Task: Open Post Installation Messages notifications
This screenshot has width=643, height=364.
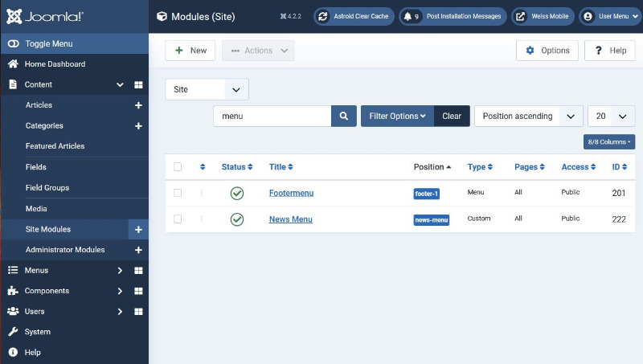Action: 453,16
